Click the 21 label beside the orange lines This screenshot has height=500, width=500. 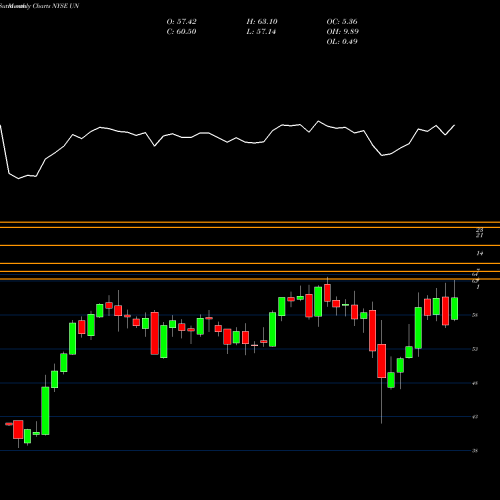(479, 235)
